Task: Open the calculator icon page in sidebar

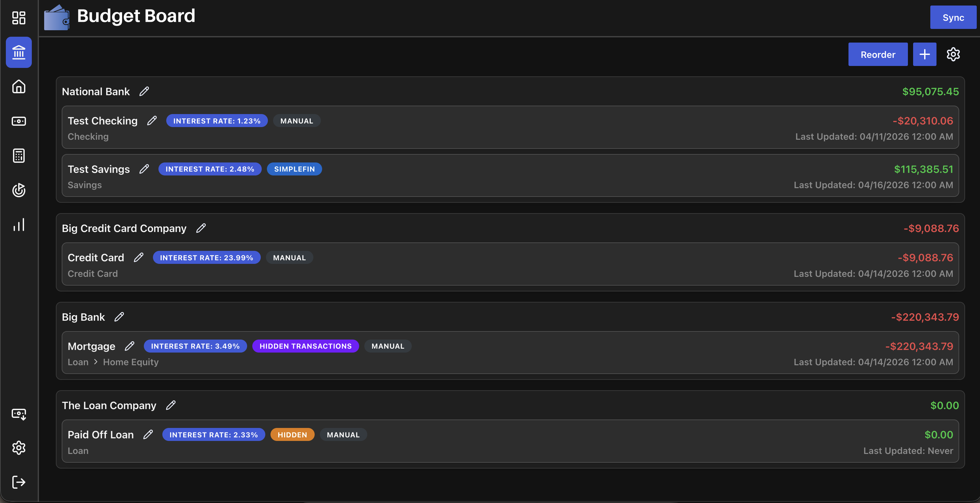Action: coord(19,155)
